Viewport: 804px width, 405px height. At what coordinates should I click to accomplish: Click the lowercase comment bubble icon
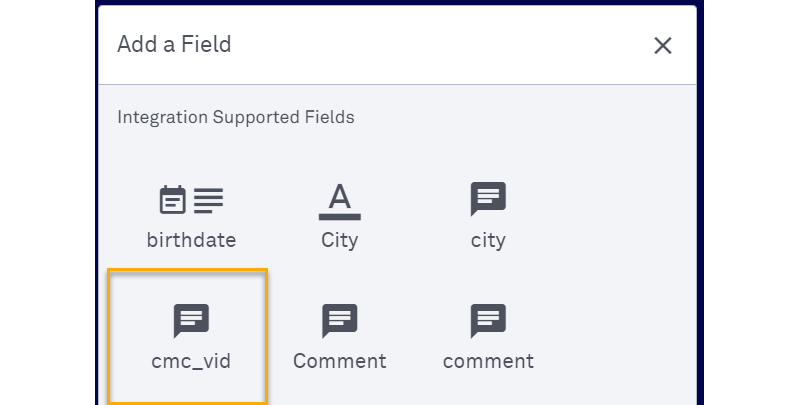(488, 320)
